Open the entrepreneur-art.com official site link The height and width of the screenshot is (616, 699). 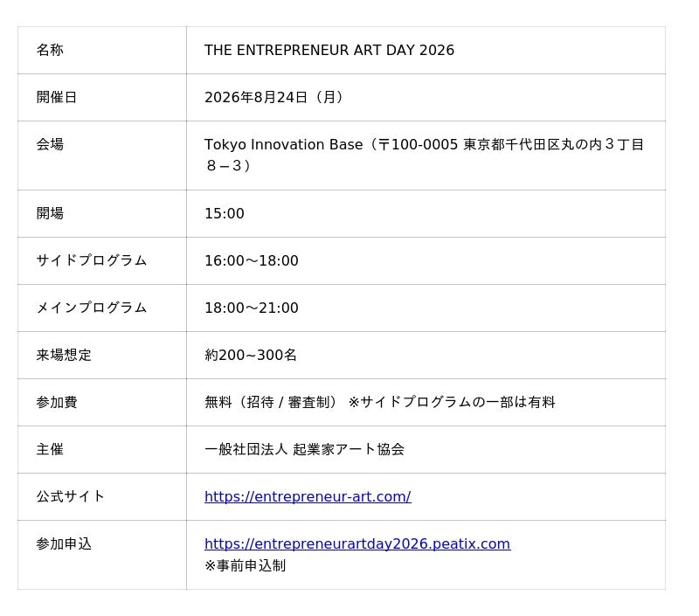point(308,496)
